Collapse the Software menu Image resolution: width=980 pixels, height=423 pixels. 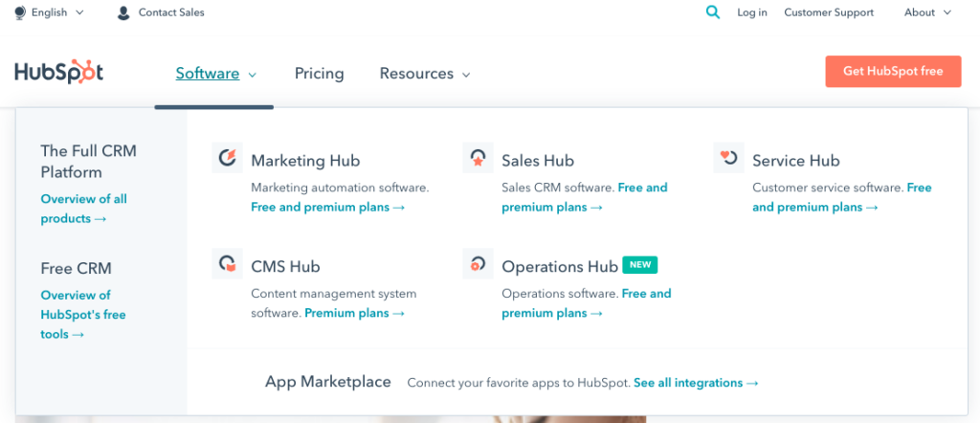(216, 74)
